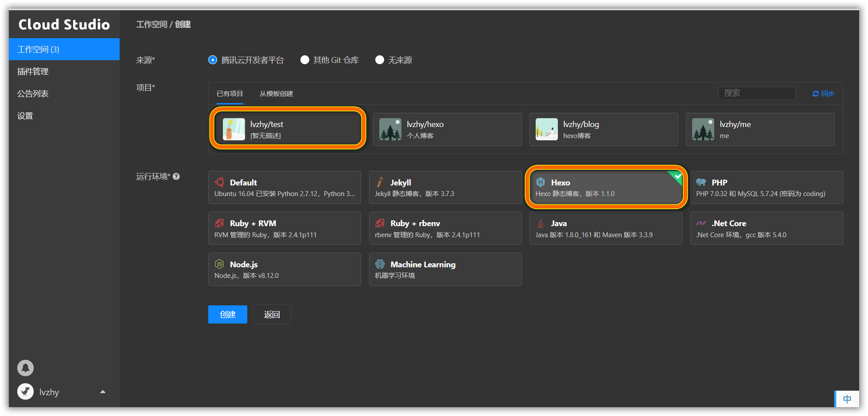Select the Ruby + RVM environment title
The height and width of the screenshot is (416, 868).
pyautogui.click(x=253, y=223)
